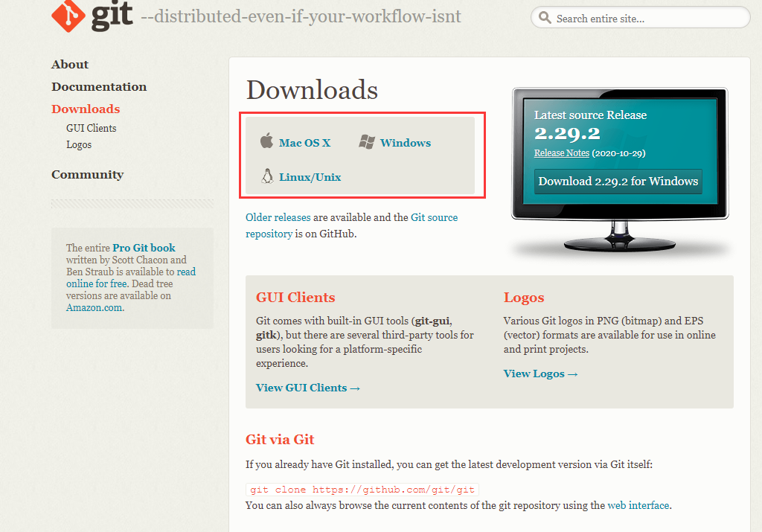Viewport: 762px width, 532px height.
Task: Click the Downloads page title
Action: tap(312, 90)
